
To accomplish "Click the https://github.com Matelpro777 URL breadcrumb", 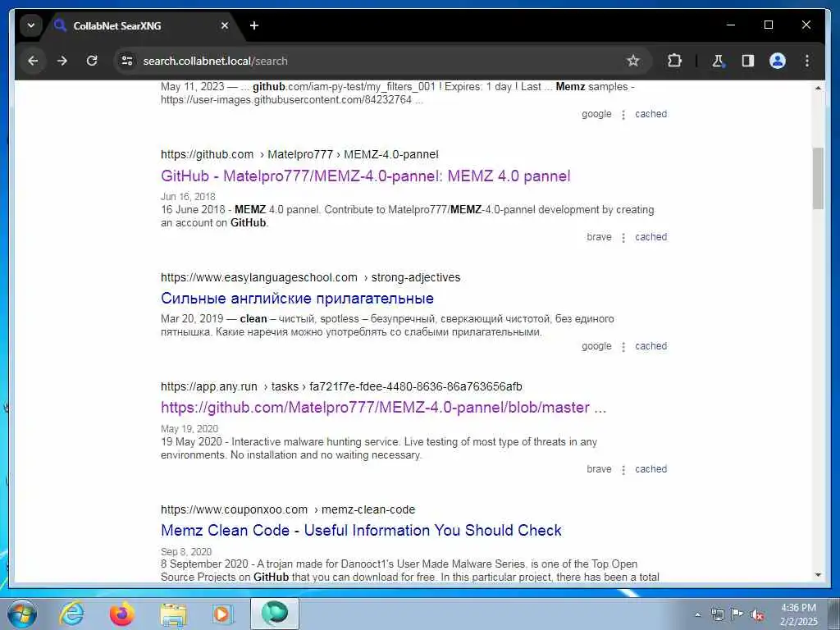I will click(299, 154).
